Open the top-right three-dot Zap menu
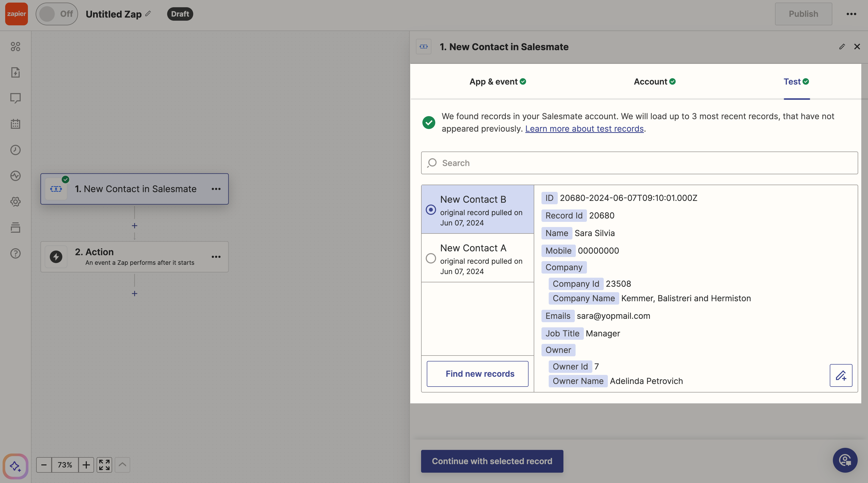Viewport: 868px width, 483px height. 851,14
